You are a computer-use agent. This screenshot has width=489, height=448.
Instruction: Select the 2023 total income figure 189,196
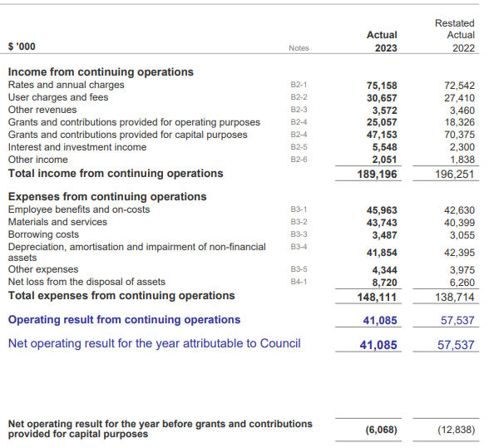coord(377,175)
